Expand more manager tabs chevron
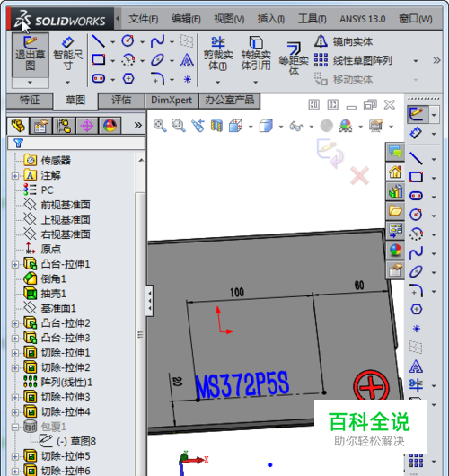This screenshot has width=449, height=476. click(137, 125)
